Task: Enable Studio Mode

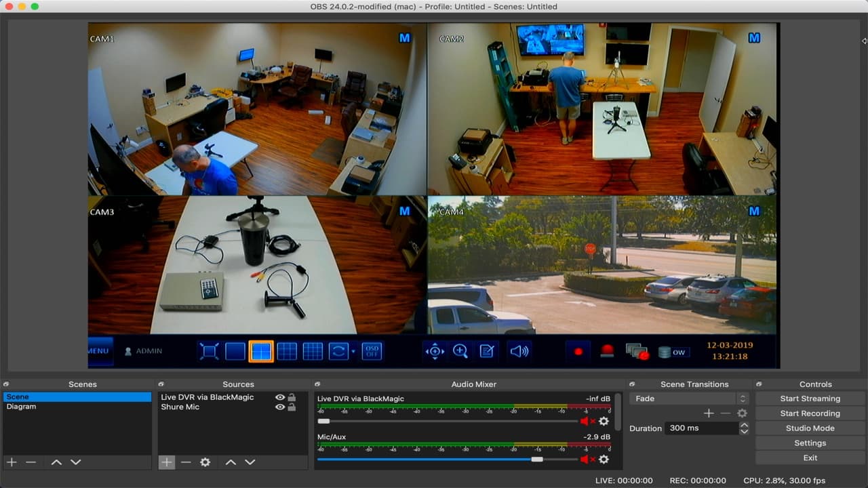Action: coord(810,428)
